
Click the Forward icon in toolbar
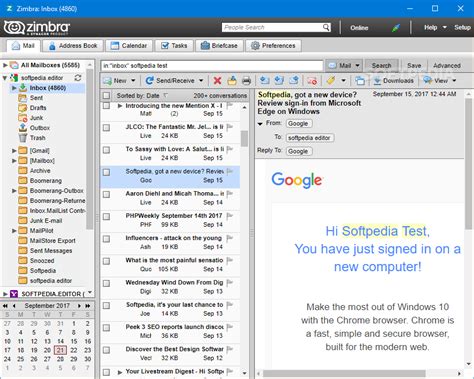point(294,80)
